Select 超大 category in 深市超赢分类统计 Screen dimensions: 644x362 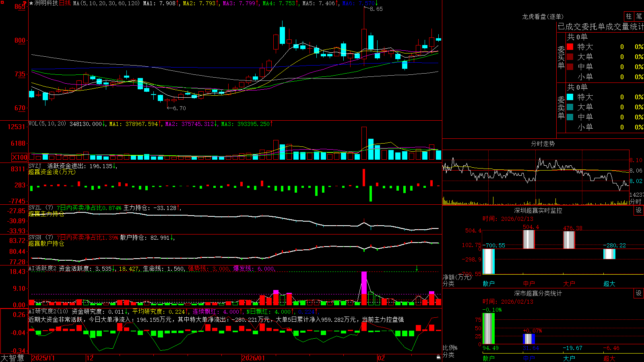(609, 358)
